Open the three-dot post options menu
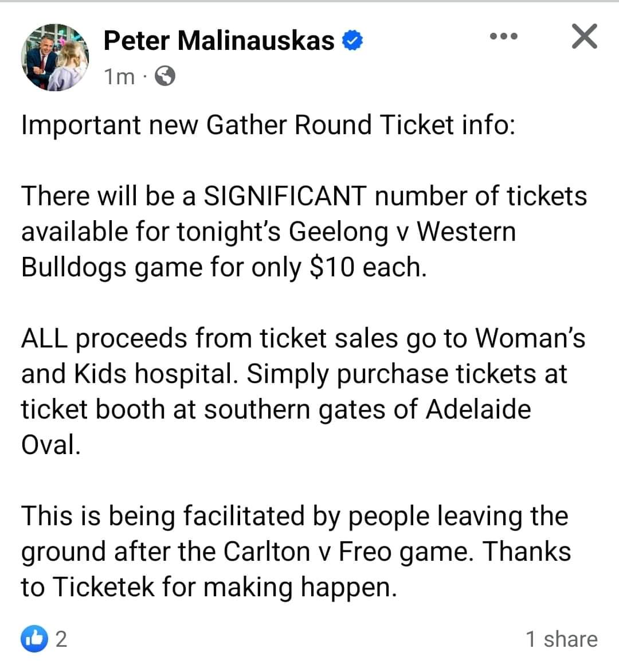The width and height of the screenshot is (619, 672). (504, 37)
